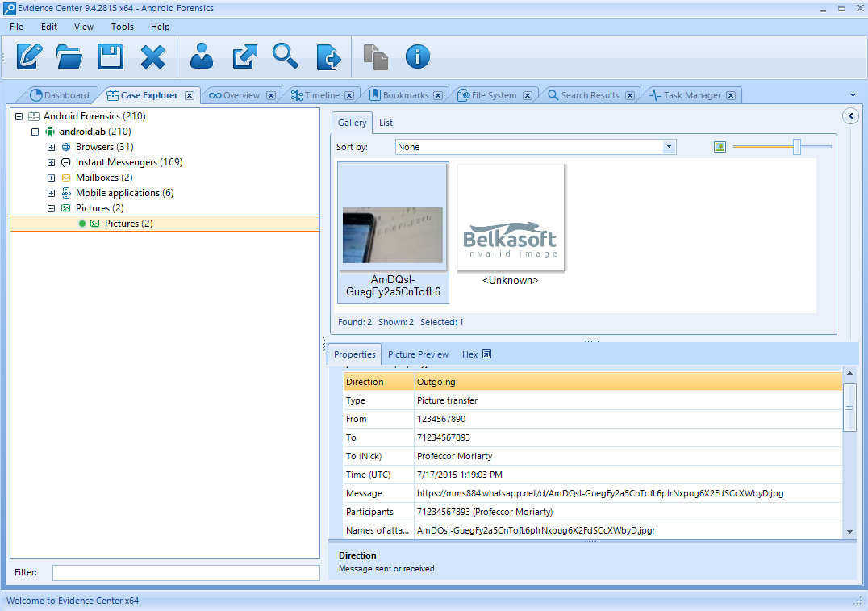The image size is (868, 611).
Task: Close the Timeline tab
Action: (349, 95)
